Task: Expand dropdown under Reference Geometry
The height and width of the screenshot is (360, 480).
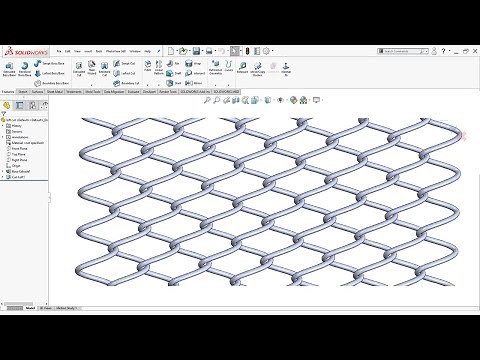Action: click(215, 85)
